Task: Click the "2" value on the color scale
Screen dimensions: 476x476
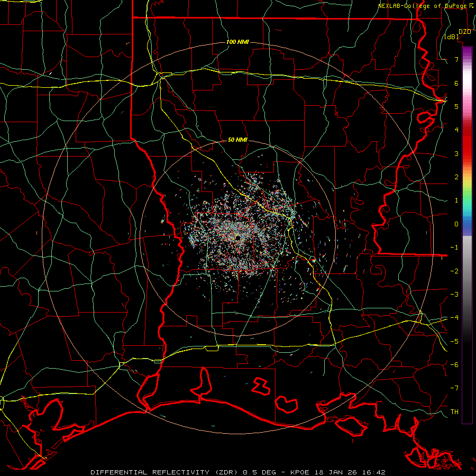Action: [x=456, y=177]
